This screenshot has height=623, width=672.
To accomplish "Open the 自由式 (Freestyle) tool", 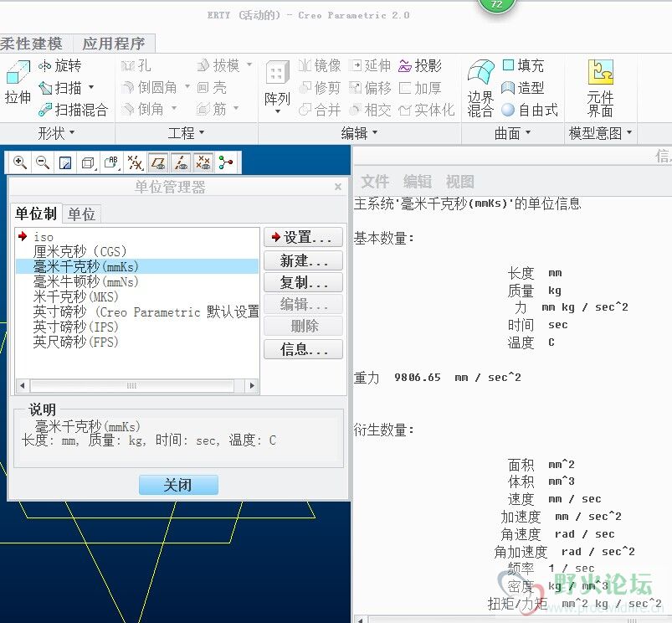I will coord(530,111).
